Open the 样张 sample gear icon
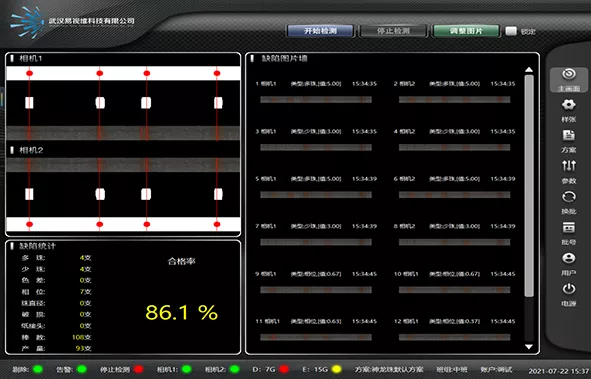591x379 pixels. [569, 105]
